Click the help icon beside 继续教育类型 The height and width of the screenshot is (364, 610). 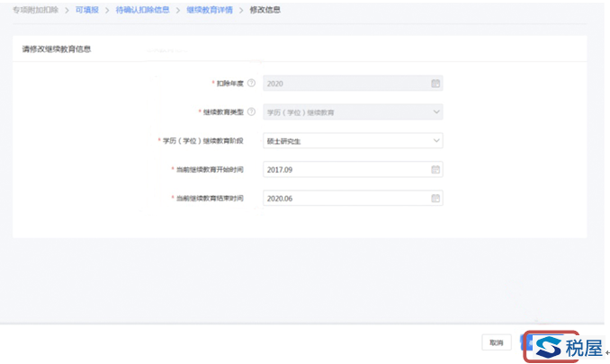pos(251,111)
